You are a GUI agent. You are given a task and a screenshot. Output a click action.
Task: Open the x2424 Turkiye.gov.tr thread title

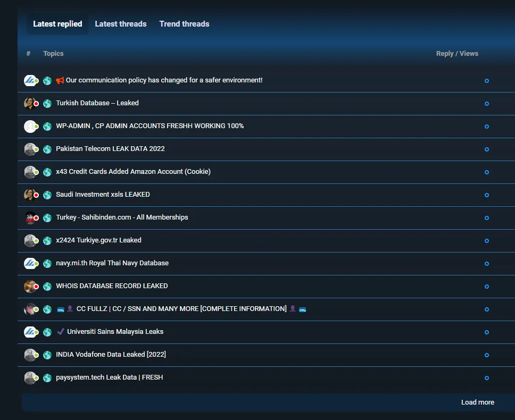coord(98,240)
